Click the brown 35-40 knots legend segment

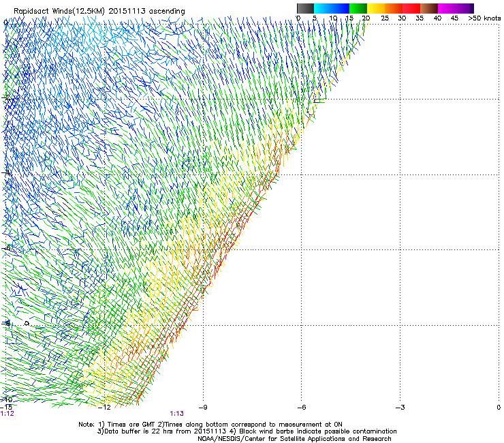(x=429, y=8)
